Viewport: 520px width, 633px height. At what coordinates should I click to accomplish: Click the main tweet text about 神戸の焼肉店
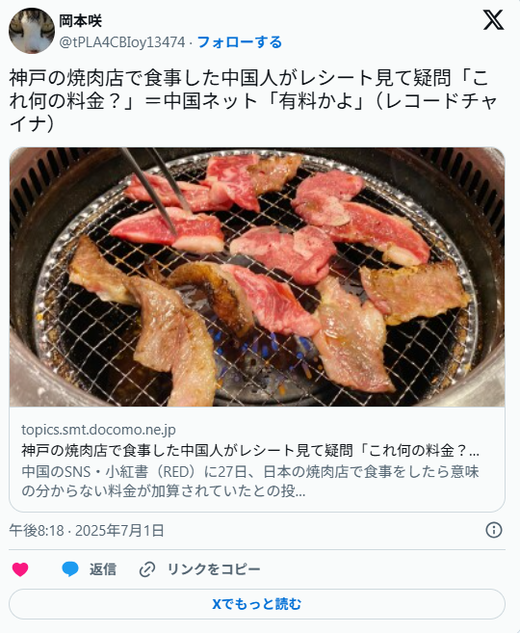[x=252, y=101]
